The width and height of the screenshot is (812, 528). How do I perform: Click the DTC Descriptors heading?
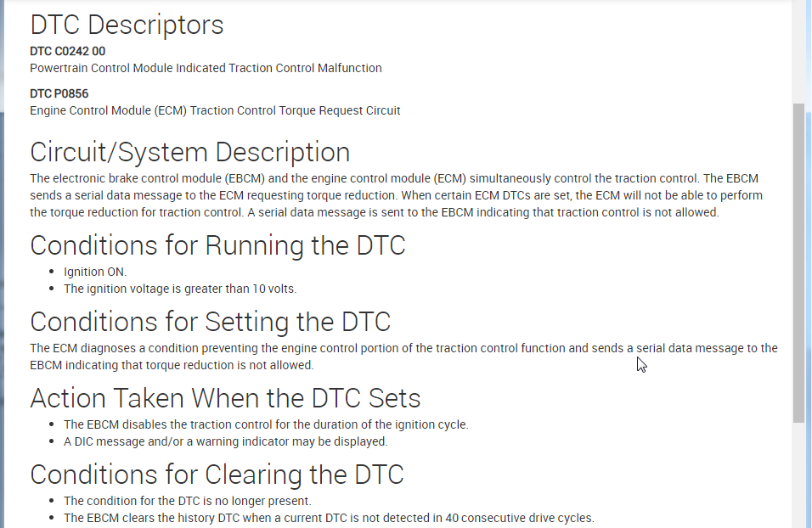(x=127, y=25)
